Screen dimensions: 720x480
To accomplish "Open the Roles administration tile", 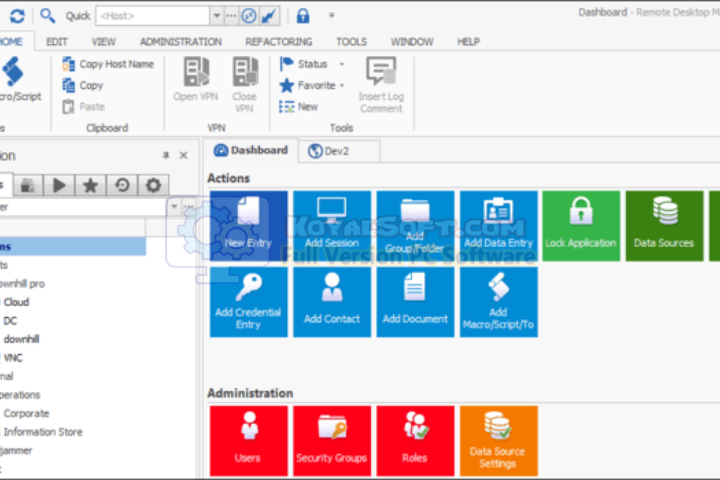I will 415,441.
